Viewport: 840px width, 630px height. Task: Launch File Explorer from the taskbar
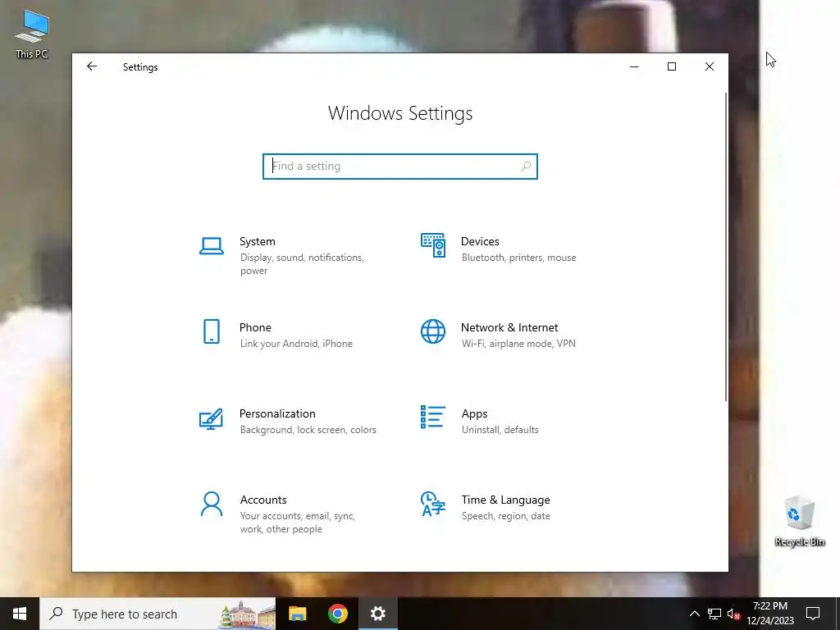(x=297, y=614)
